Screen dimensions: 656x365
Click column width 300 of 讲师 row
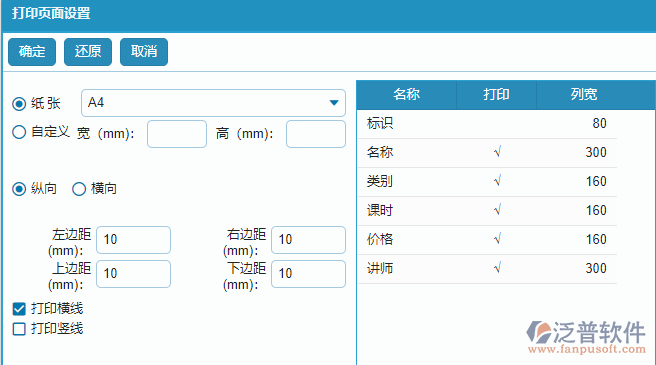point(596,268)
